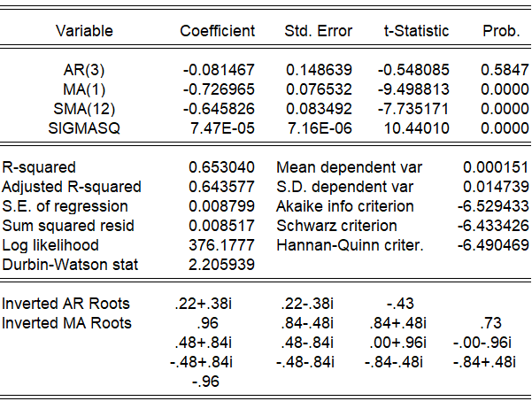Select the MA(1) t-Statistic value -9.498813
The width and height of the screenshot is (532, 409).
(x=416, y=89)
